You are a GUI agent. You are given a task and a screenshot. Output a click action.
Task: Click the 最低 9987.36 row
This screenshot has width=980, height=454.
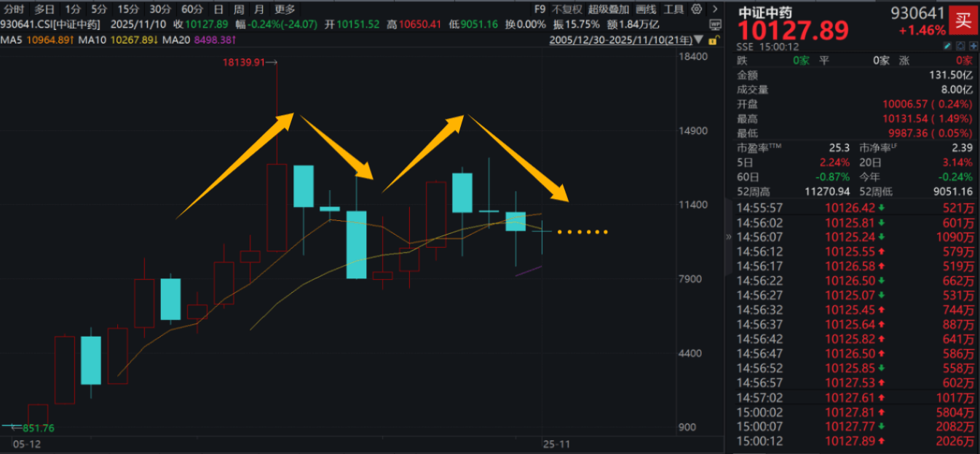(x=855, y=133)
